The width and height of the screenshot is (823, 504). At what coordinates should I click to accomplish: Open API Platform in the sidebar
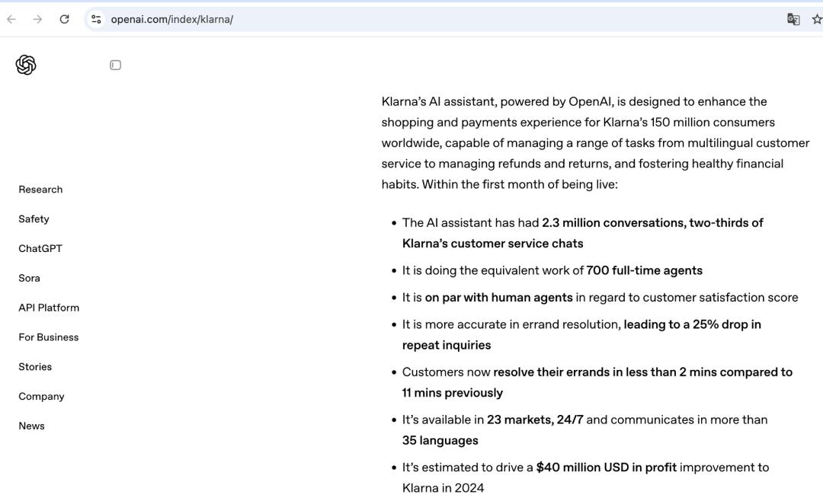click(49, 308)
